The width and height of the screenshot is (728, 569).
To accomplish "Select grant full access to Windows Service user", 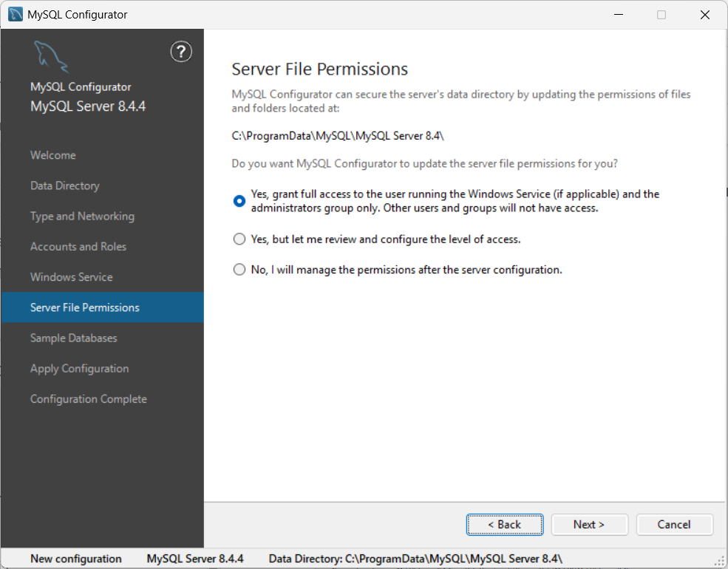I will (x=239, y=201).
